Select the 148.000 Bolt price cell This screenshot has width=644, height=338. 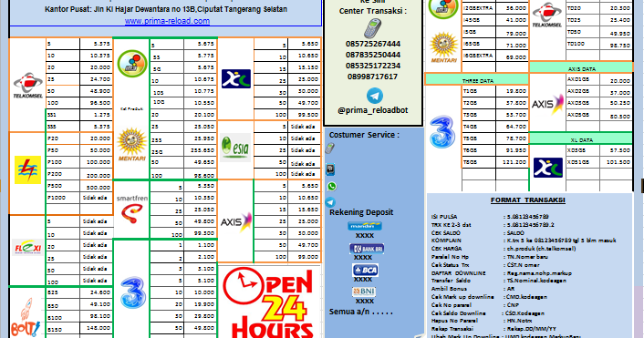96,328
